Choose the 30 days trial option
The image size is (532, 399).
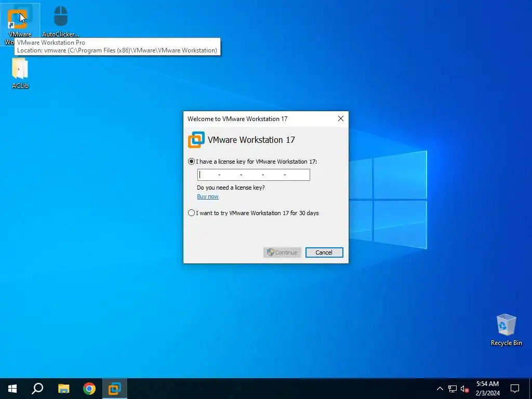[x=254, y=213]
